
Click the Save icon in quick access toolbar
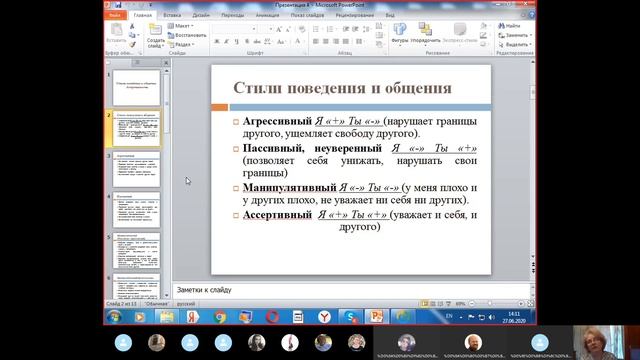pos(118,5)
